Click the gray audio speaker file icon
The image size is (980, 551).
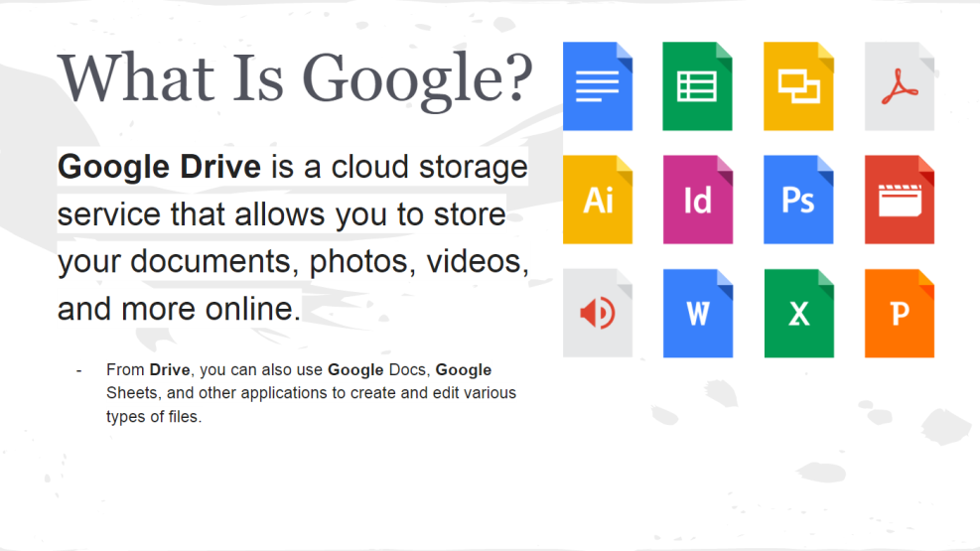598,313
